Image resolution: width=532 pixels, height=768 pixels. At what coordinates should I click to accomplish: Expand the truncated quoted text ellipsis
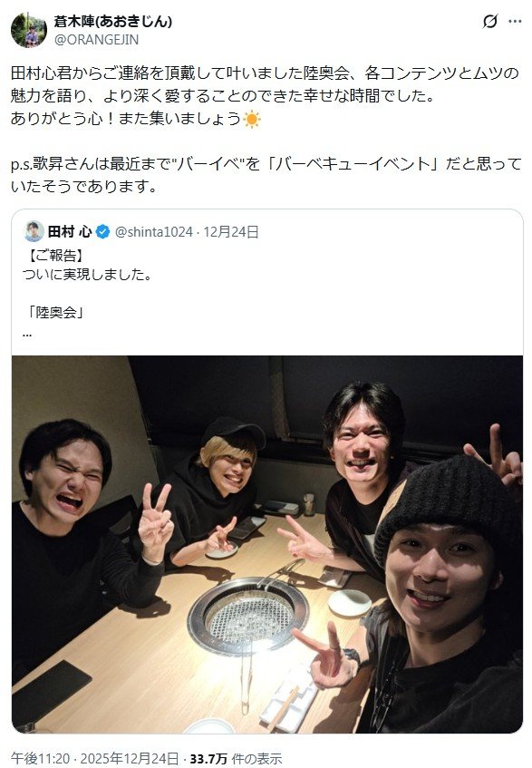coord(27,335)
